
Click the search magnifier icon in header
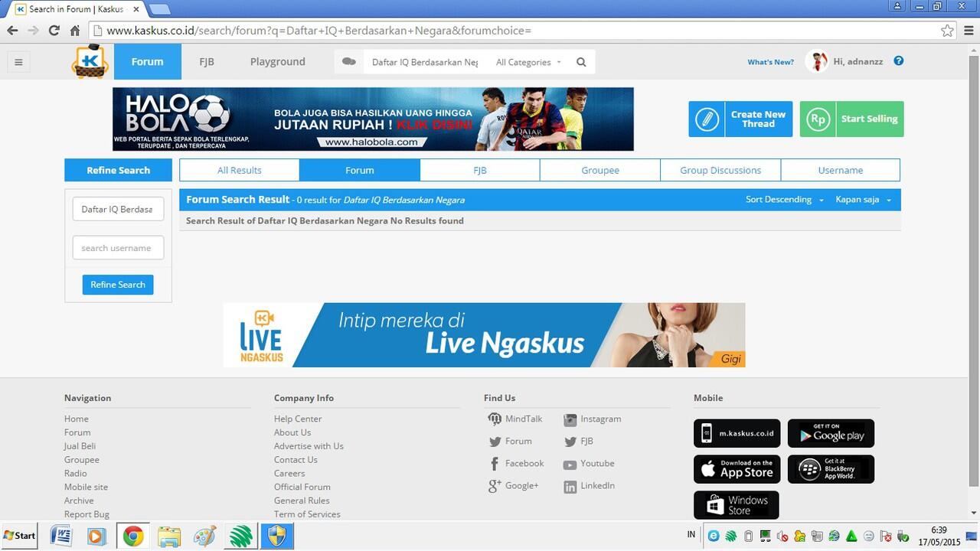581,62
